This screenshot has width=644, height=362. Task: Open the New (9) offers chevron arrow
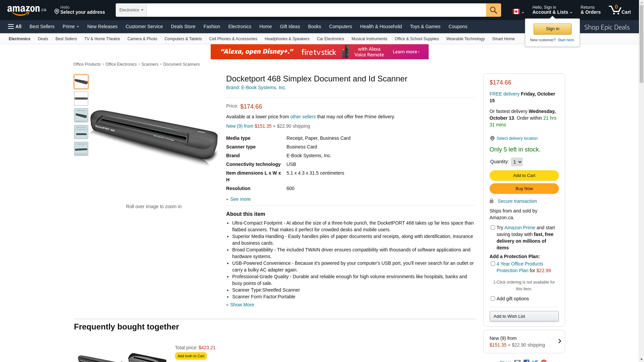559,341
